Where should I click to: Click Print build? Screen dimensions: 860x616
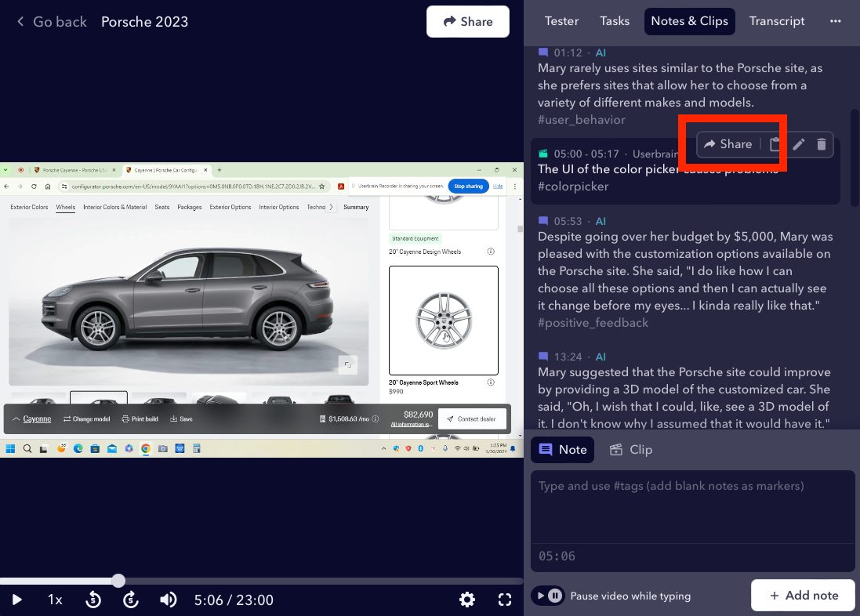click(140, 419)
